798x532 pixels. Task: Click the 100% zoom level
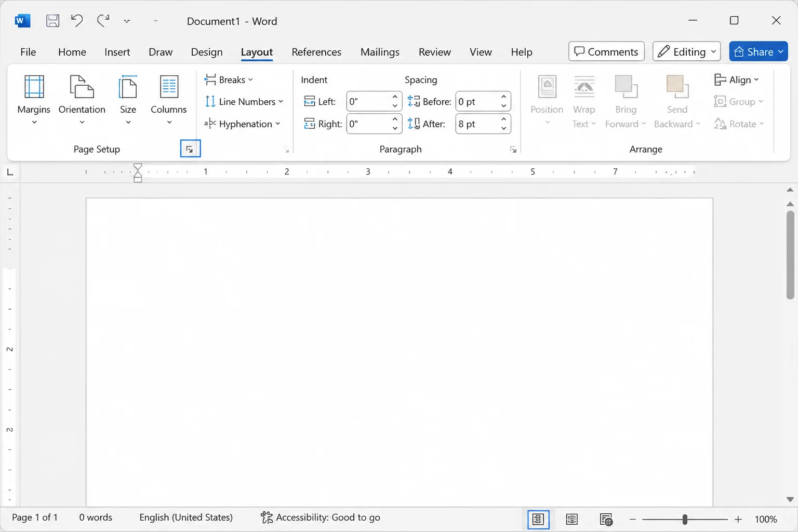766,519
